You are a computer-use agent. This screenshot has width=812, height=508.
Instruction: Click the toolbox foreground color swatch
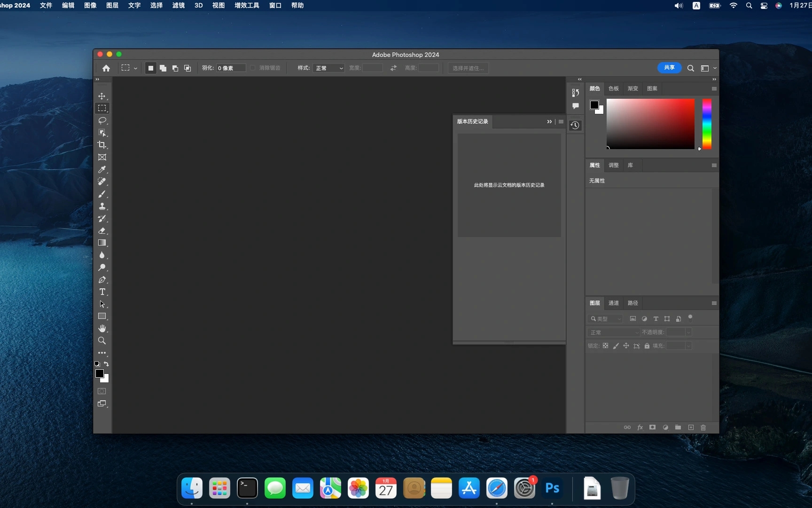(100, 373)
